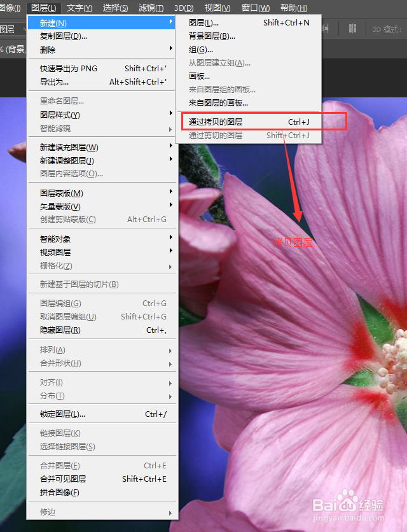Select 来自图层的画板... in submenu
This screenshot has height=532, width=407.
pyautogui.click(x=248, y=102)
